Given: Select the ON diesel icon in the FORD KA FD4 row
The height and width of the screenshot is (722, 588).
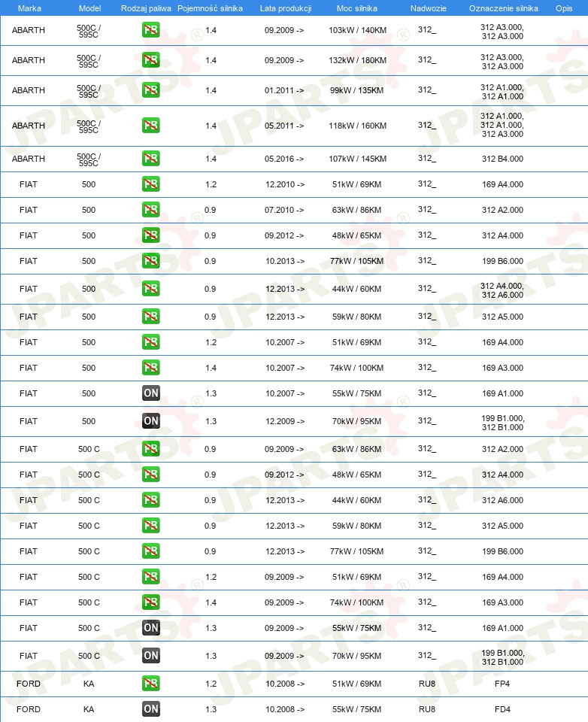Looking at the screenshot, I should click(151, 709).
